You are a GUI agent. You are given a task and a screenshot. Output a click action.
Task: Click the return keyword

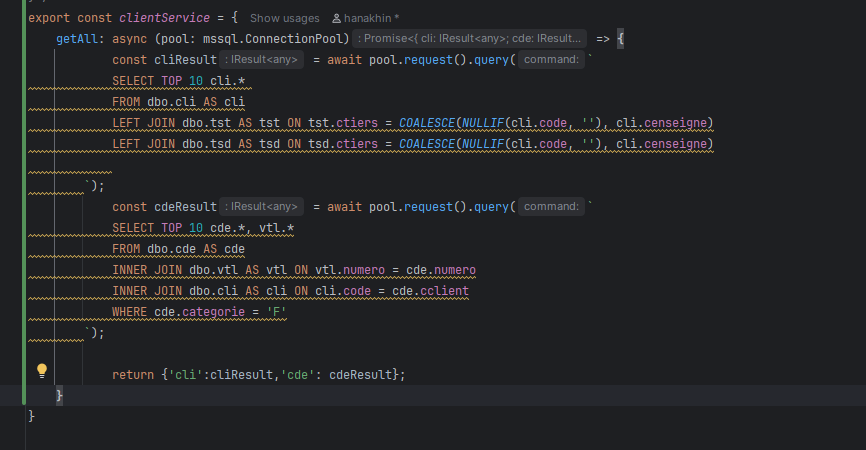[x=132, y=374]
